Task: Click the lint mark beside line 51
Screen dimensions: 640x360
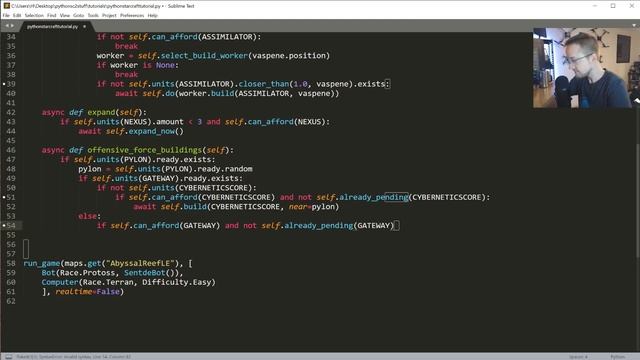Action: [4, 197]
